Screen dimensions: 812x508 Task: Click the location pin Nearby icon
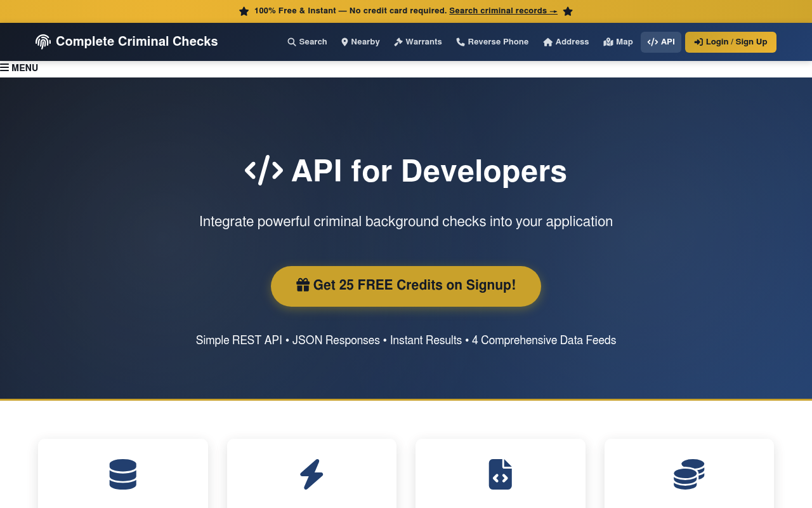344,42
